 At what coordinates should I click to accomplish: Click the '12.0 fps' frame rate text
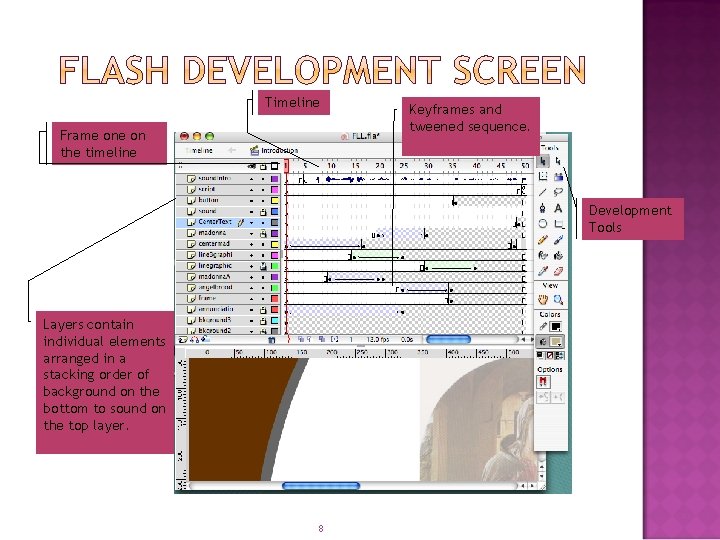pyautogui.click(x=378, y=340)
